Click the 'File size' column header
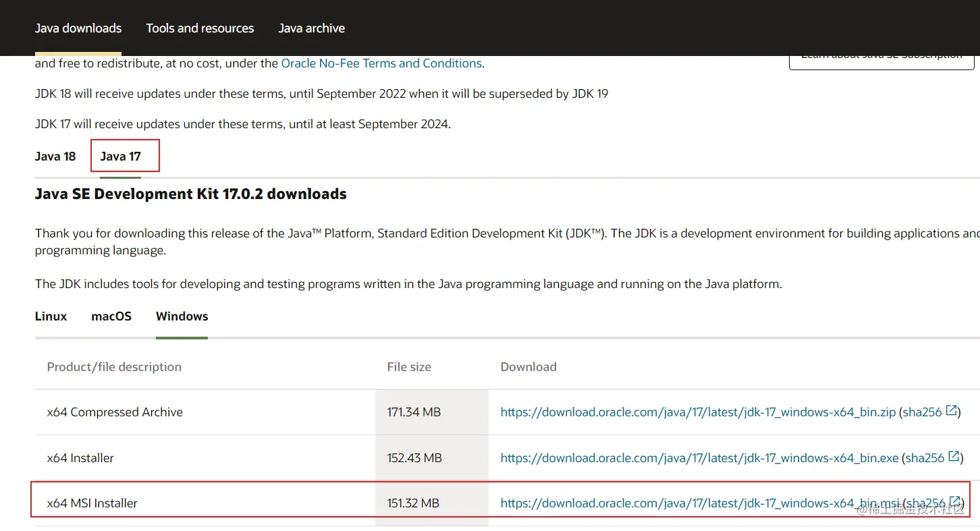Image resolution: width=980 pixels, height=531 pixels. [x=409, y=367]
